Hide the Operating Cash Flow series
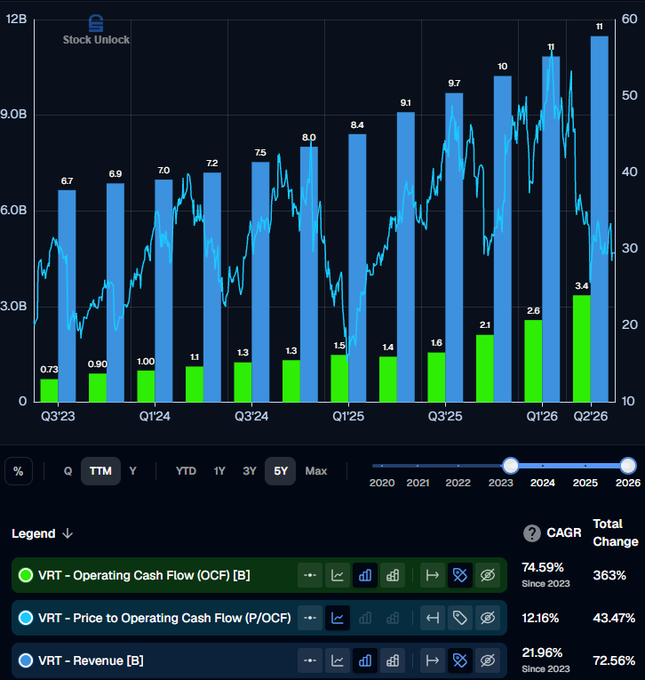The height and width of the screenshot is (680, 645). click(x=488, y=575)
